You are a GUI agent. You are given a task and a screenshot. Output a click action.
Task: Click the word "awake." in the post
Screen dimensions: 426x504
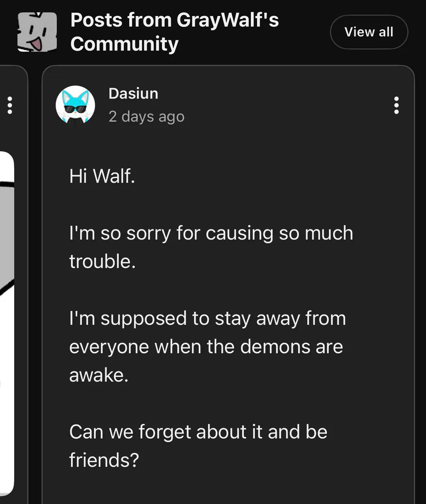tap(98, 375)
